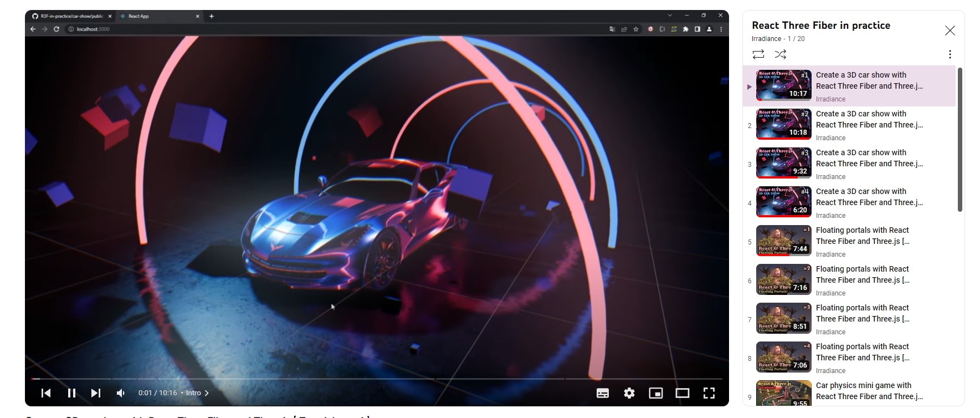
Task: Click Irradiance under playlist item 8
Action: (830, 371)
